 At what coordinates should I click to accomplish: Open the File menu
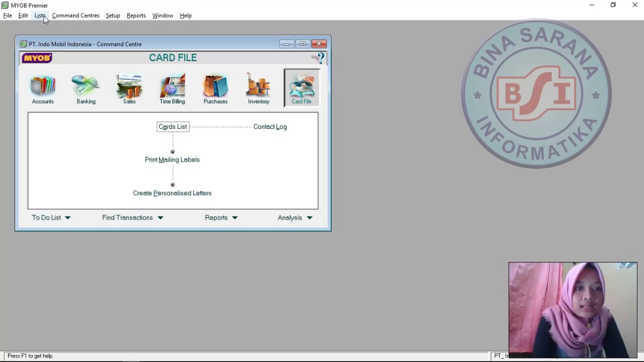point(8,16)
